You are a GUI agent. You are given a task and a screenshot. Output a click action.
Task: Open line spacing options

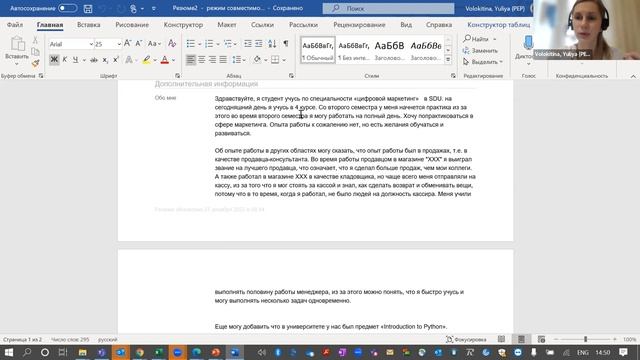point(238,60)
